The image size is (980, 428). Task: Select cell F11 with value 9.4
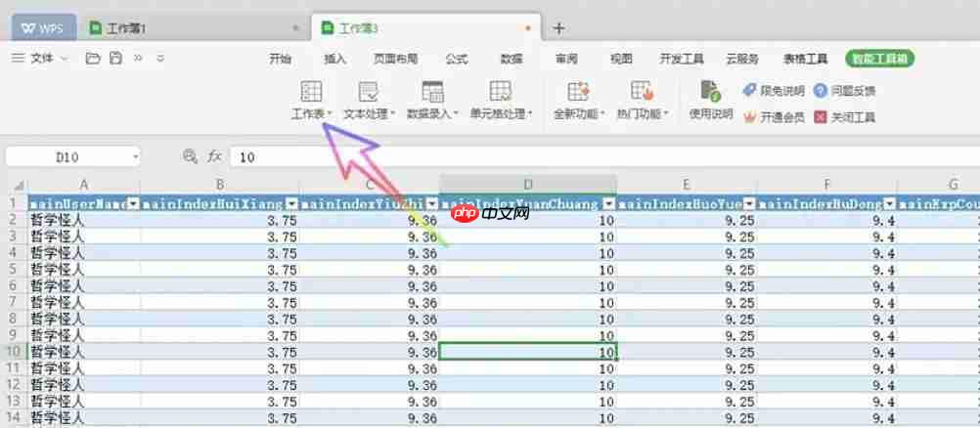[826, 368]
